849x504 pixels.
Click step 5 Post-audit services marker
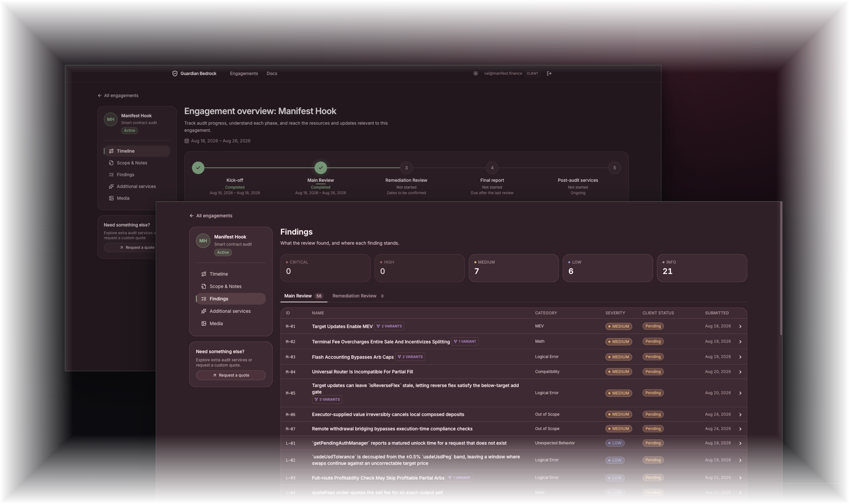pyautogui.click(x=614, y=168)
